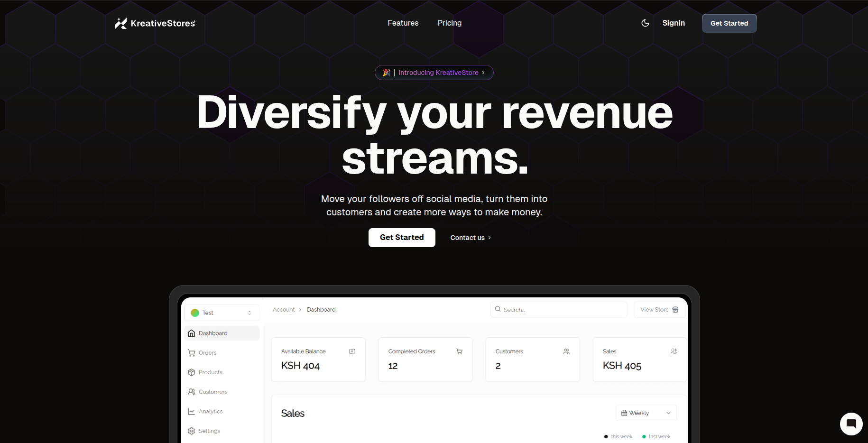The height and width of the screenshot is (443, 868).
Task: Click the dashboard search field
Action: pyautogui.click(x=558, y=309)
